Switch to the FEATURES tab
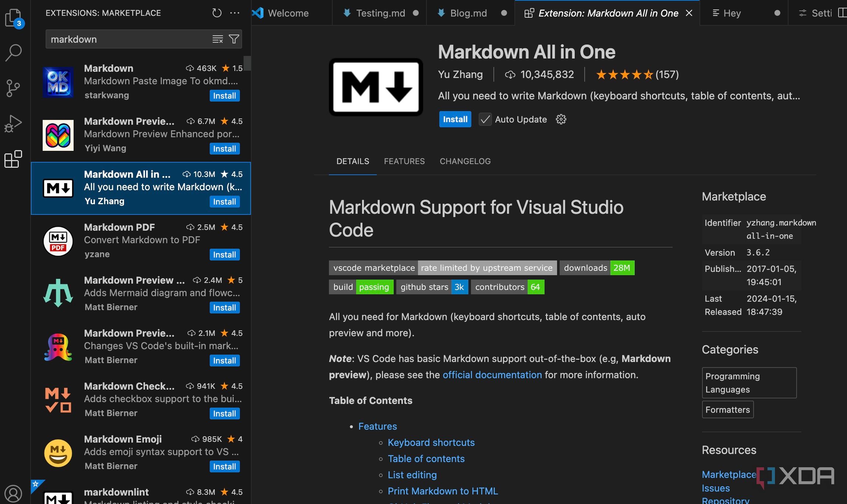 (x=404, y=161)
